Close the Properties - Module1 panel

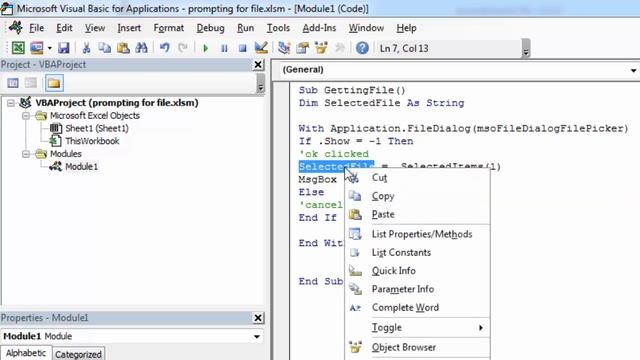[258, 318]
